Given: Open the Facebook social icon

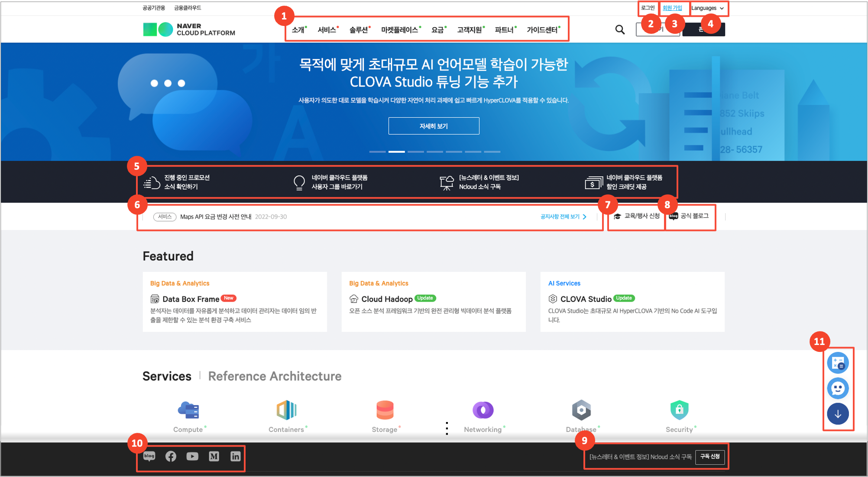Looking at the screenshot, I should coord(171,456).
